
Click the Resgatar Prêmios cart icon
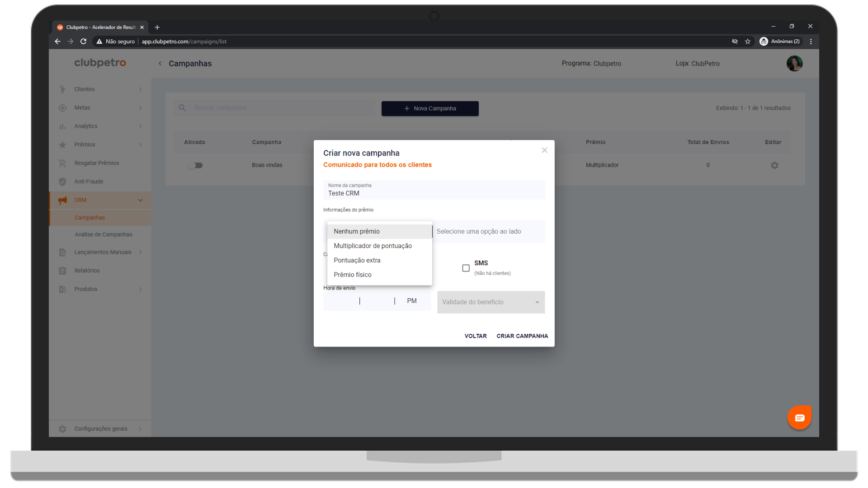(x=63, y=163)
